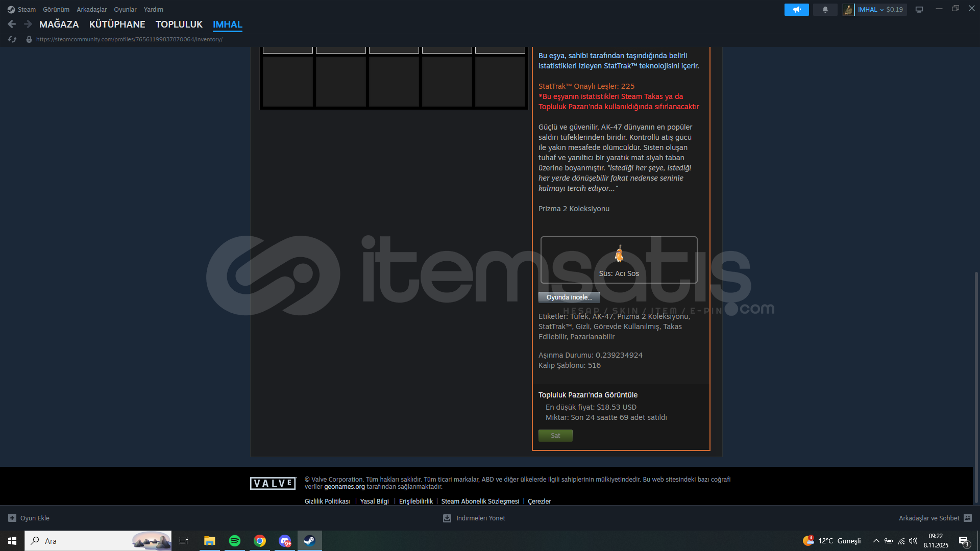Show hidden system tray icons chevron
Image resolution: width=980 pixels, height=551 pixels.
click(876, 541)
